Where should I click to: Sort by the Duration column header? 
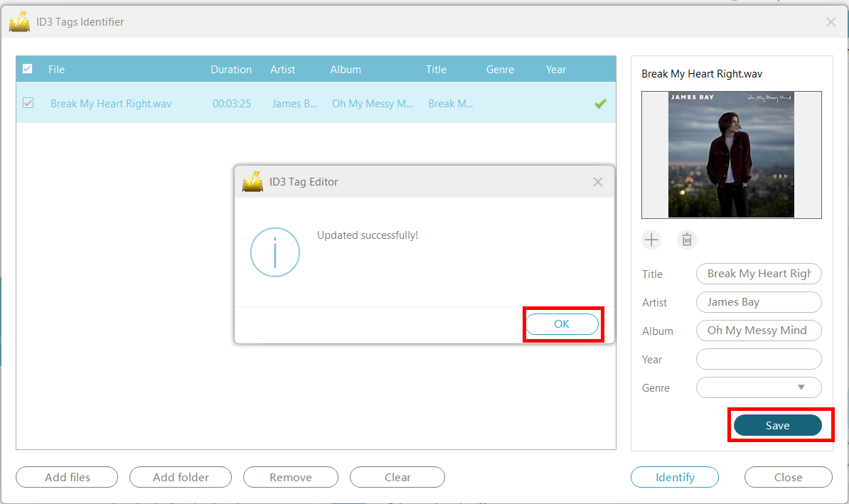point(231,69)
